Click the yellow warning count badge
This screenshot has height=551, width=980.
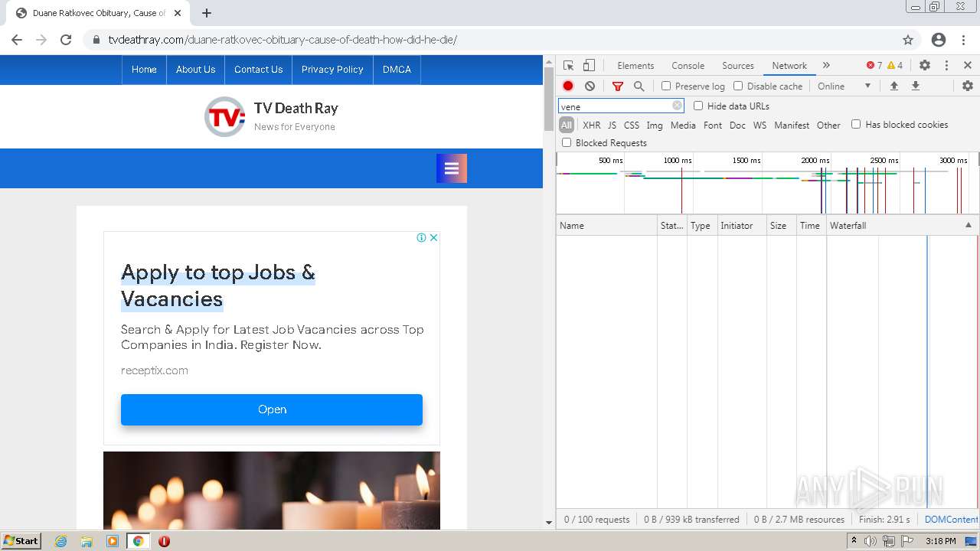[x=894, y=66]
